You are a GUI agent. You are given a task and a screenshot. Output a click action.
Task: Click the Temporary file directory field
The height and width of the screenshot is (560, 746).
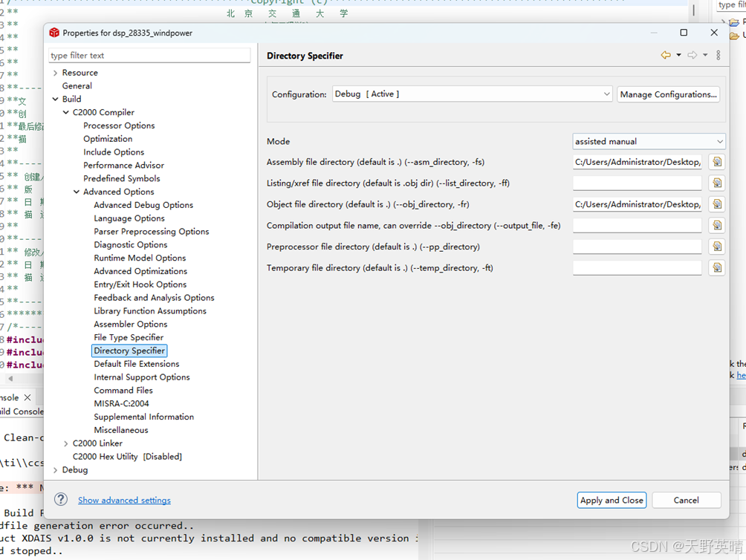coord(637,267)
